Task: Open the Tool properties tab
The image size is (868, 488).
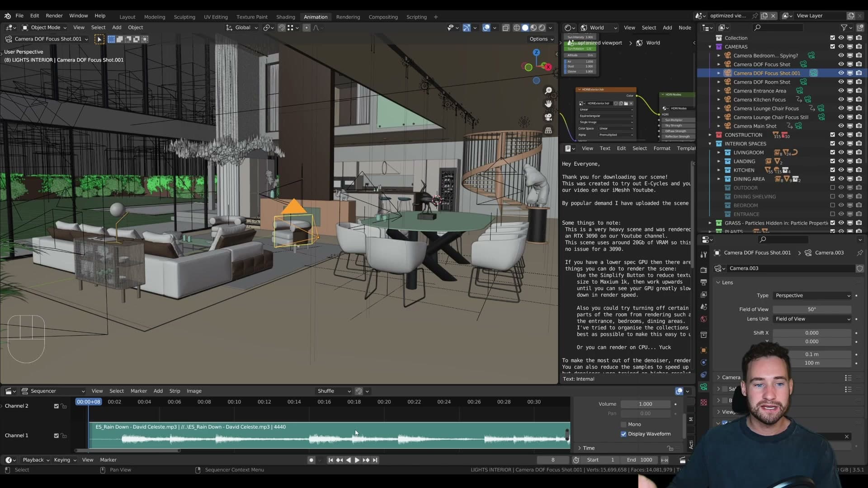Action: pyautogui.click(x=703, y=255)
